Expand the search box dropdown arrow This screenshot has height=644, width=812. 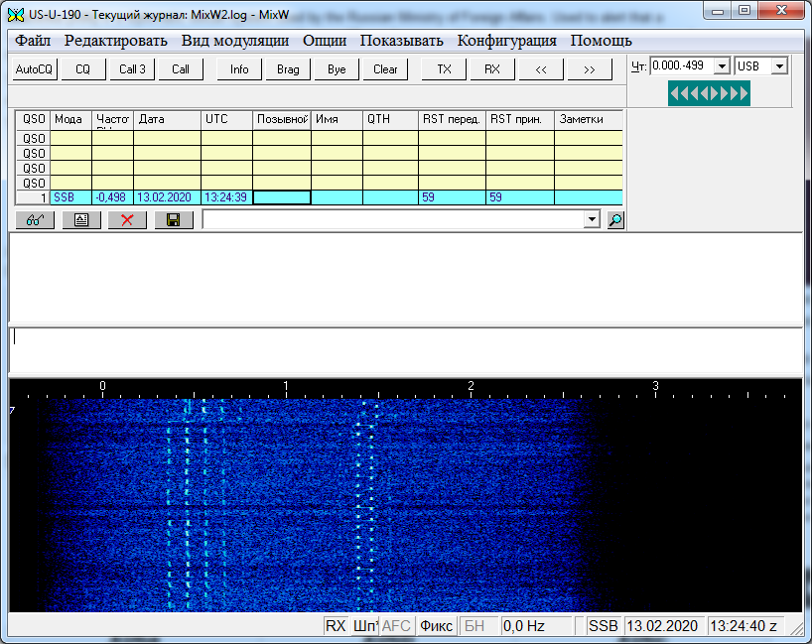592,219
